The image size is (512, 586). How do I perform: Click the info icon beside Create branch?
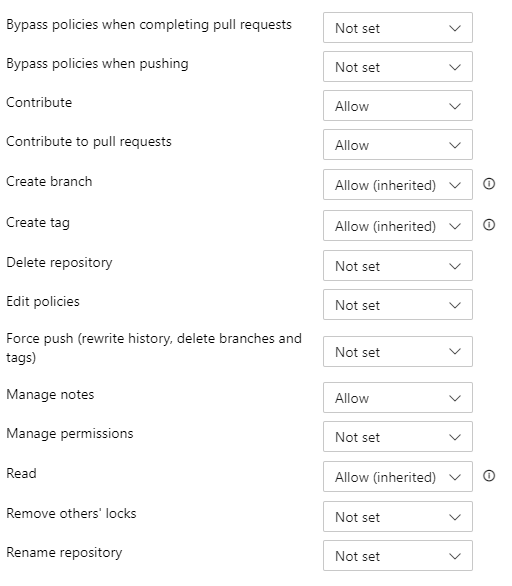click(489, 184)
